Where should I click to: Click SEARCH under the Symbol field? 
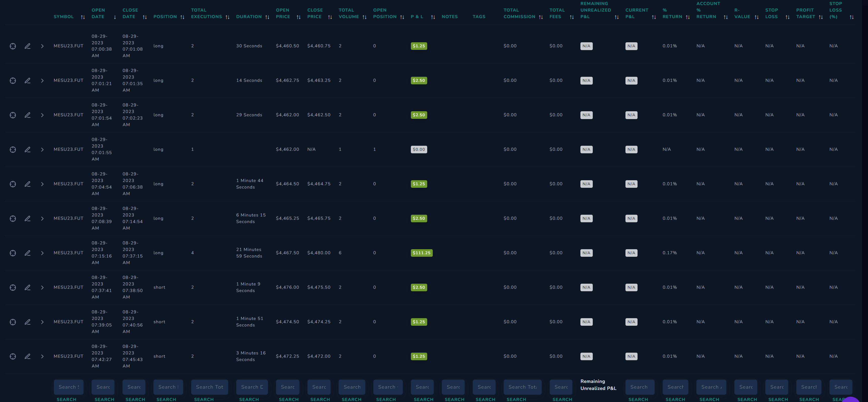click(x=66, y=399)
